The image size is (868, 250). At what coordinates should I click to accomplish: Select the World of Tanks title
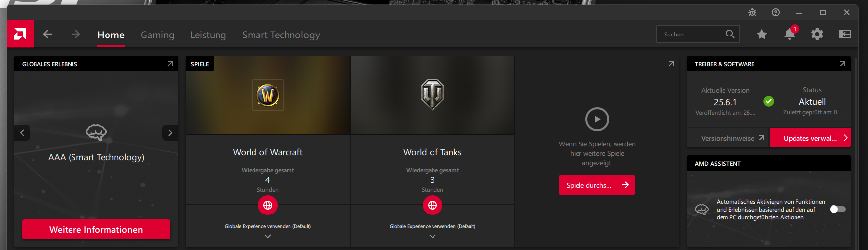click(x=433, y=152)
